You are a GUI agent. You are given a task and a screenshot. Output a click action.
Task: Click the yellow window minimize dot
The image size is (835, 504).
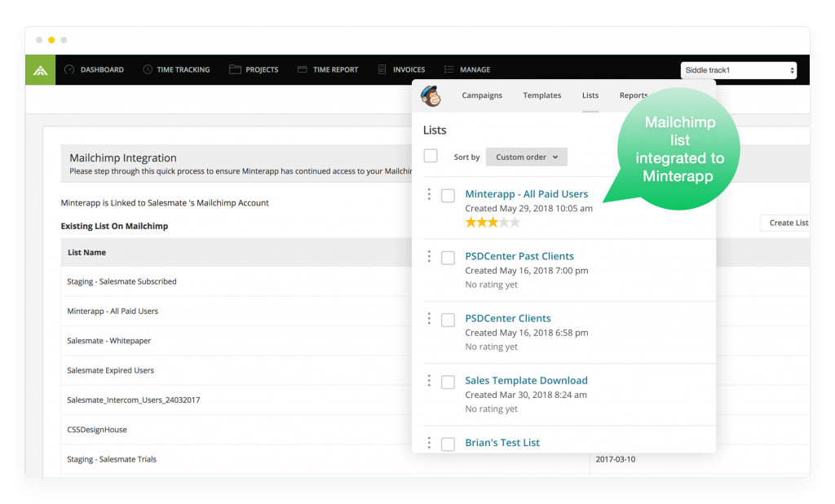pos(51,40)
